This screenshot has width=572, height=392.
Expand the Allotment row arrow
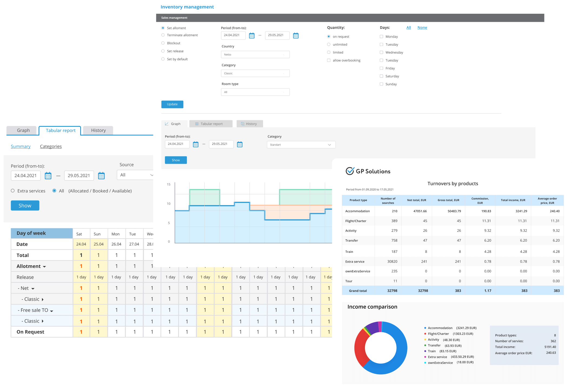[45, 267]
